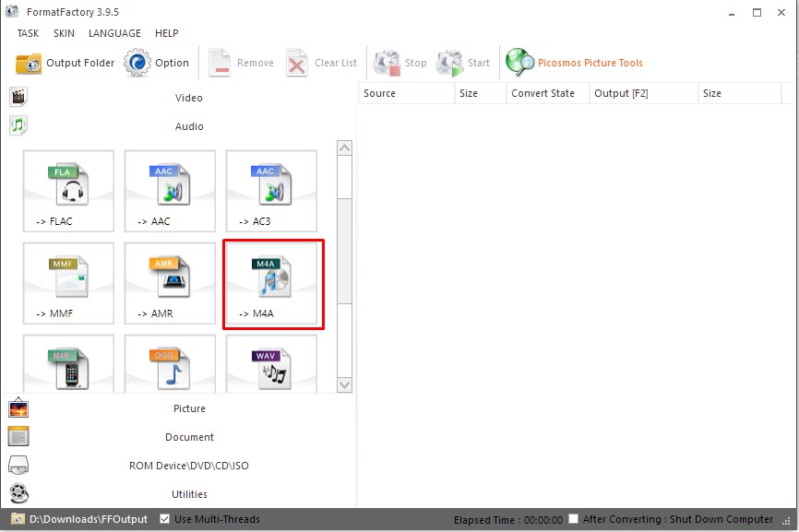Click the Size column header after Source

tap(481, 93)
